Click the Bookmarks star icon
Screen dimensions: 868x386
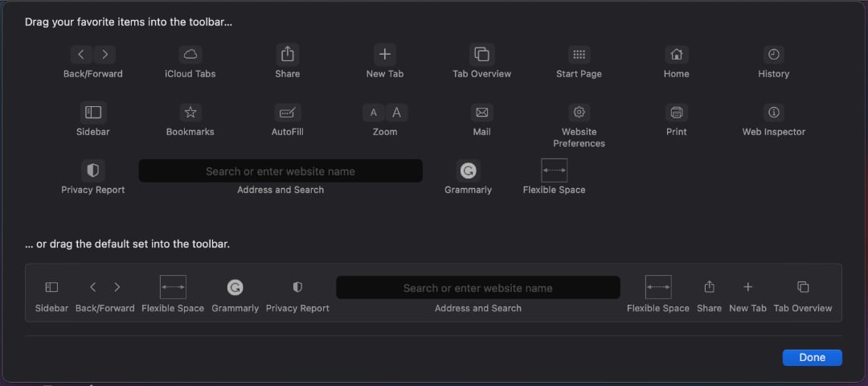pos(190,113)
